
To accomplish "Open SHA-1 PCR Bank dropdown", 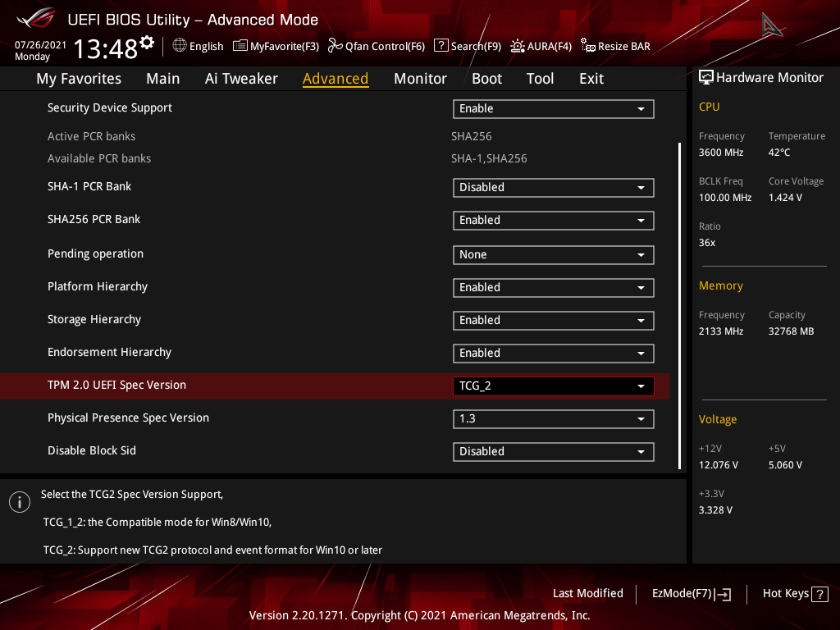I will [x=554, y=188].
